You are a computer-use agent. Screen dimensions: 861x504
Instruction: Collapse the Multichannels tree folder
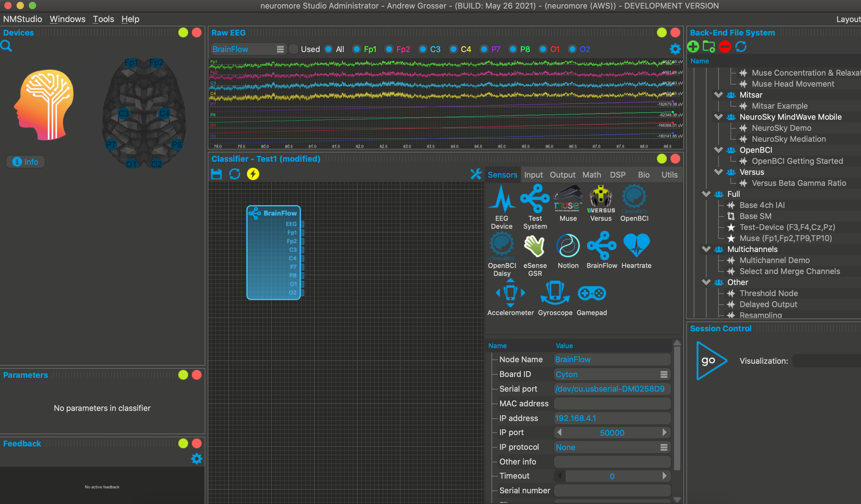(x=706, y=249)
